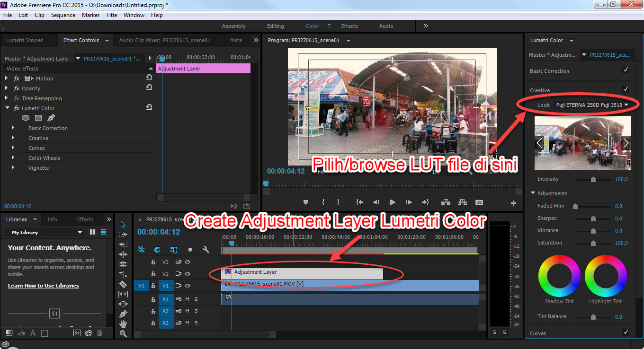The width and height of the screenshot is (644, 349).
Task: Click the Extract button in Program monitor
Action: coord(462,202)
